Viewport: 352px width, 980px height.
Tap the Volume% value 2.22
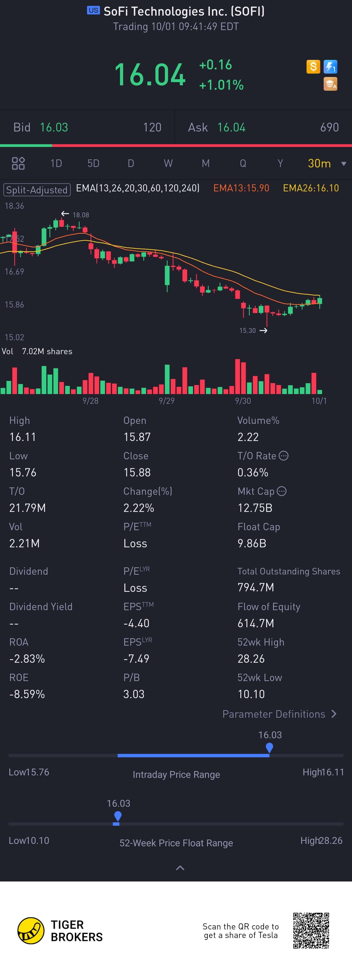click(248, 437)
